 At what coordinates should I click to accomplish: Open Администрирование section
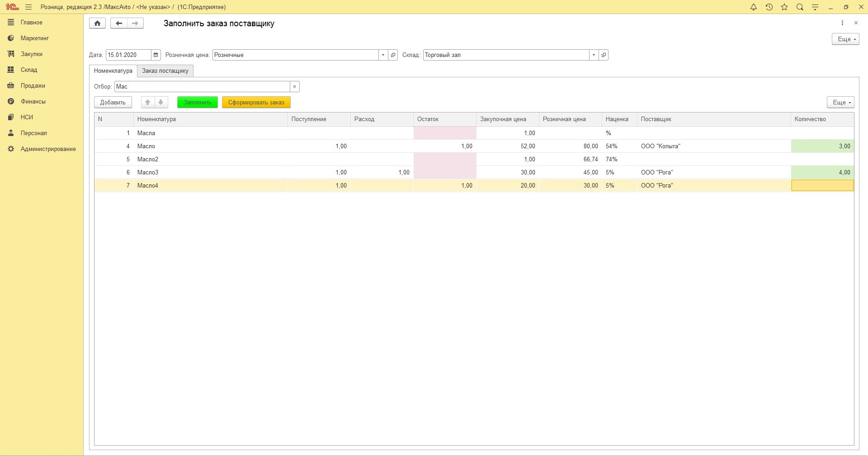[x=48, y=149]
